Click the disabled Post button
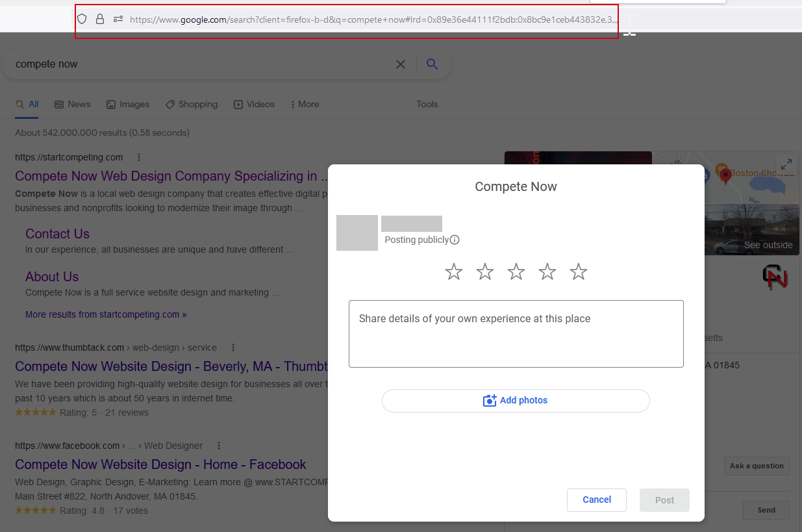The height and width of the screenshot is (532, 802). pos(664,500)
